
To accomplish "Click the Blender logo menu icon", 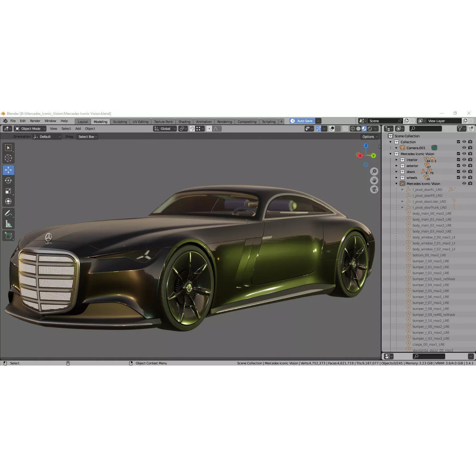I will point(5,121).
